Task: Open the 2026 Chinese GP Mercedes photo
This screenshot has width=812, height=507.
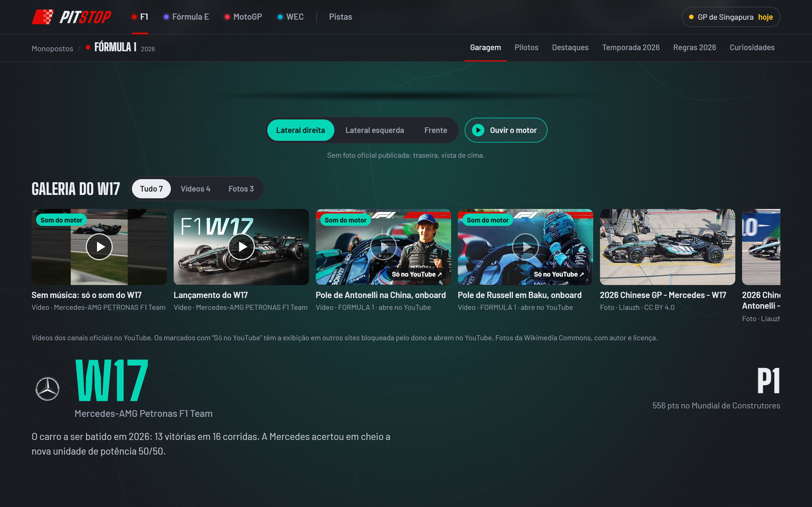Action: click(x=667, y=247)
